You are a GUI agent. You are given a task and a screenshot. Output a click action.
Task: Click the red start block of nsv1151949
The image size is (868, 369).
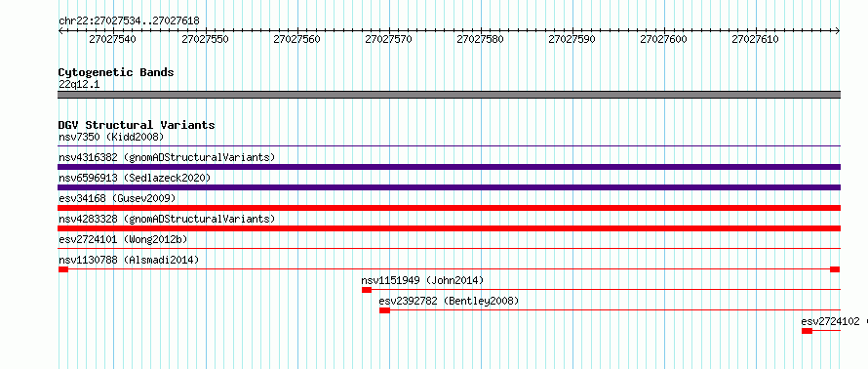(367, 290)
